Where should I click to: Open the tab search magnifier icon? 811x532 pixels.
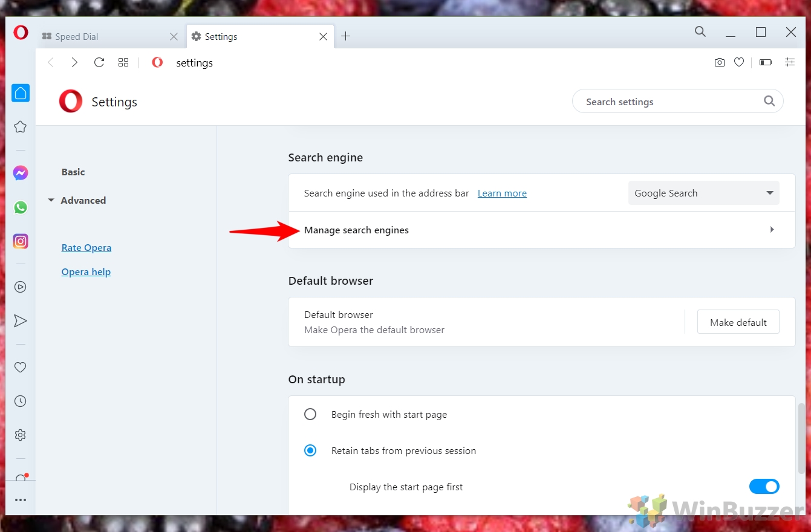700,31
